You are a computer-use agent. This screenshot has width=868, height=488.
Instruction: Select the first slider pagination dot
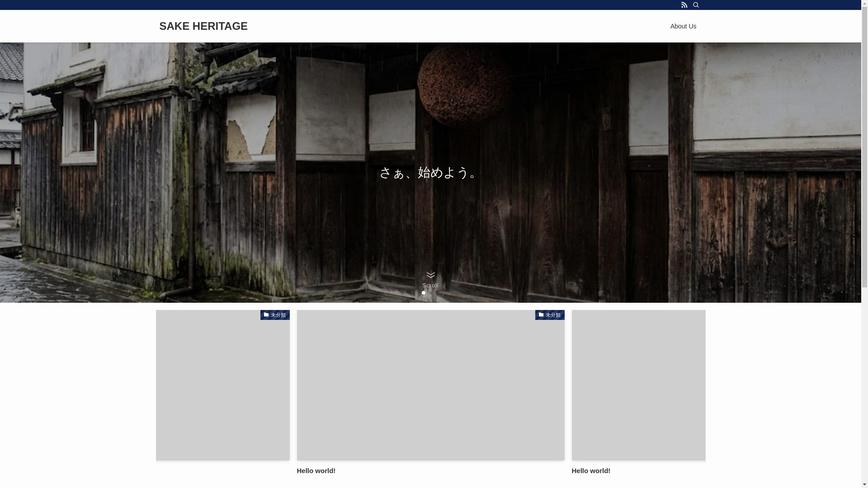pyautogui.click(x=424, y=293)
